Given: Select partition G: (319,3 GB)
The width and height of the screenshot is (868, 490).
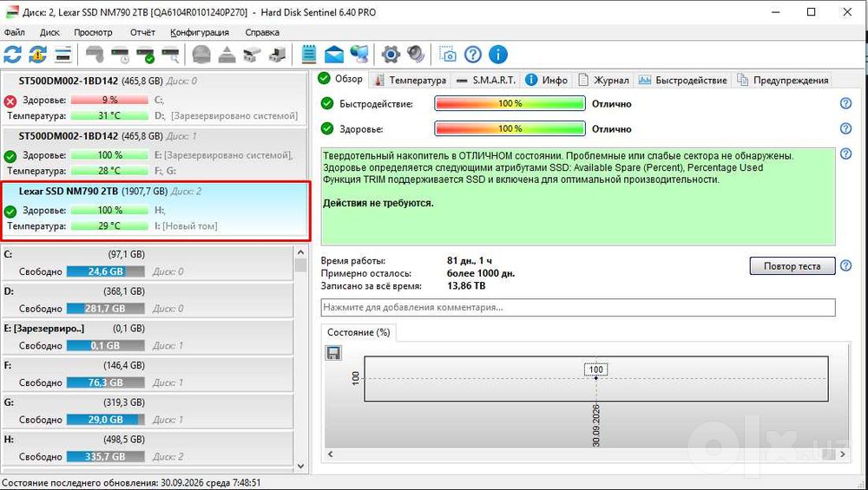Looking at the screenshot, I should (x=148, y=411).
